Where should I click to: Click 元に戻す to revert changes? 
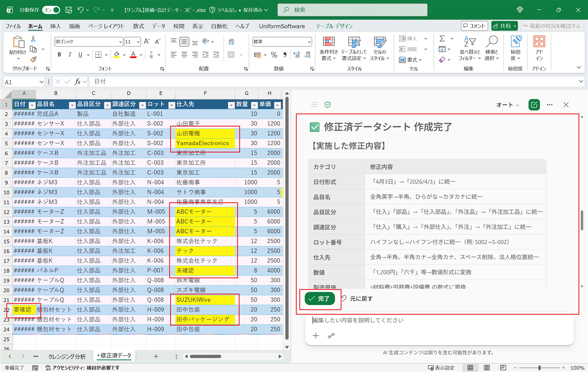(x=357, y=298)
